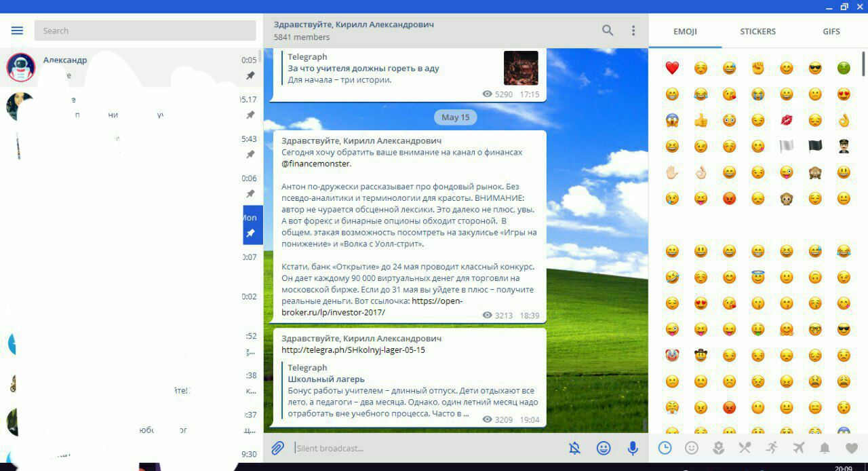Viewport: 868px width, 471px height.
Task: Open the hamburger main menu
Action: tap(17, 31)
